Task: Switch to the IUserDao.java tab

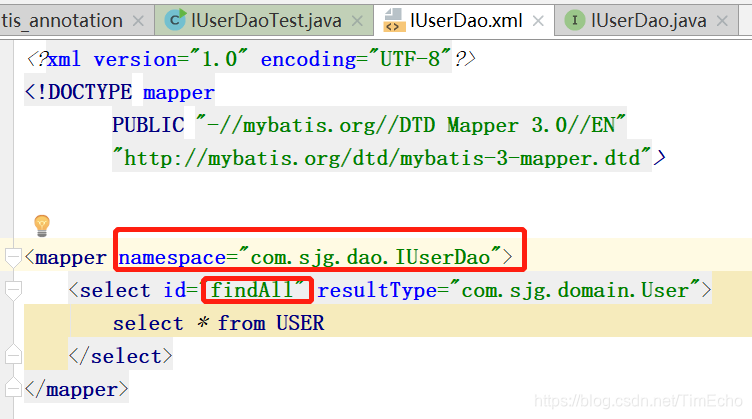Action: tap(646, 21)
